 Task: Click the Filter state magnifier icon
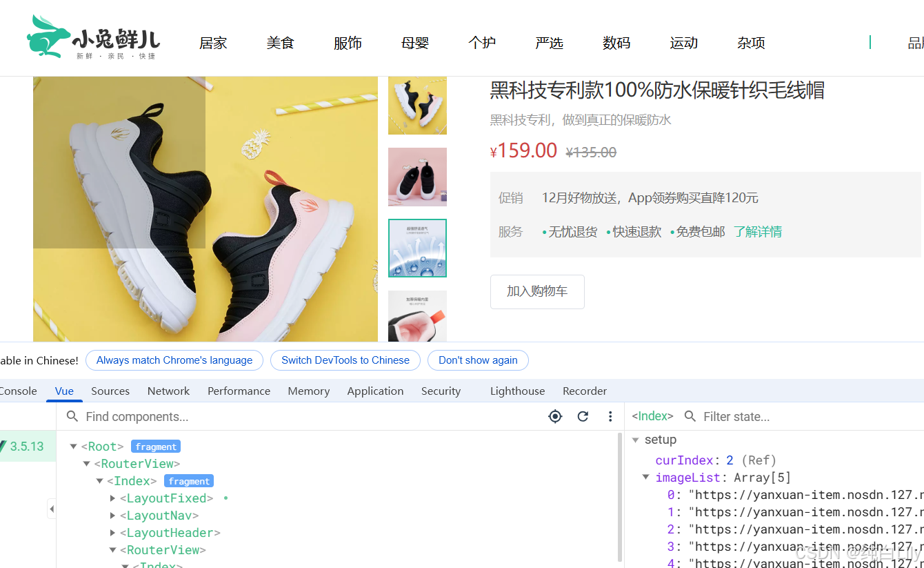tap(690, 416)
